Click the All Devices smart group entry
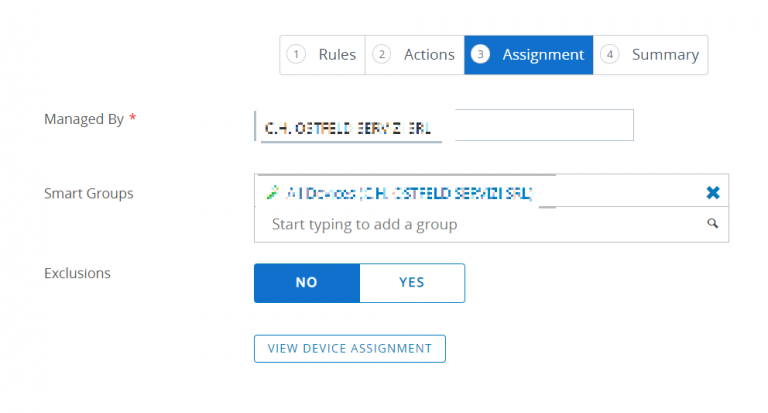768x413 pixels. click(x=409, y=193)
